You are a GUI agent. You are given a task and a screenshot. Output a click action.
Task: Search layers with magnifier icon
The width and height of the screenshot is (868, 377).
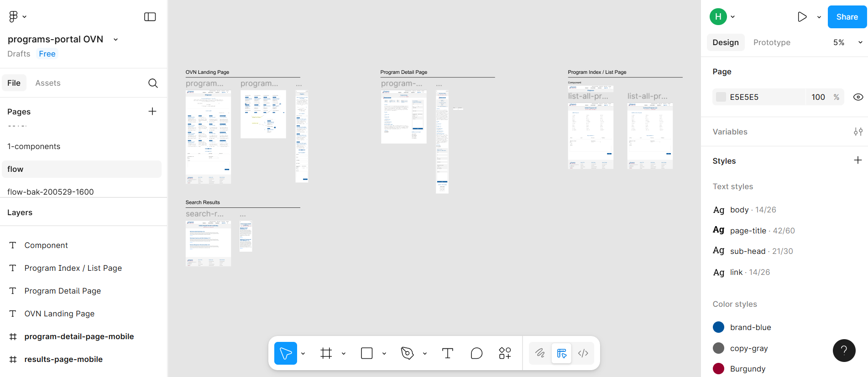tap(153, 83)
